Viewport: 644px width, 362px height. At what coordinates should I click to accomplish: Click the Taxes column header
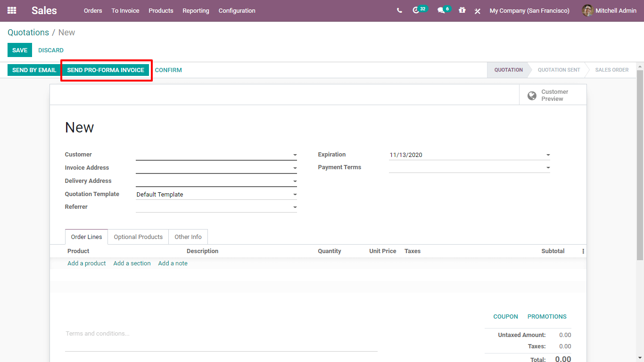click(x=413, y=251)
